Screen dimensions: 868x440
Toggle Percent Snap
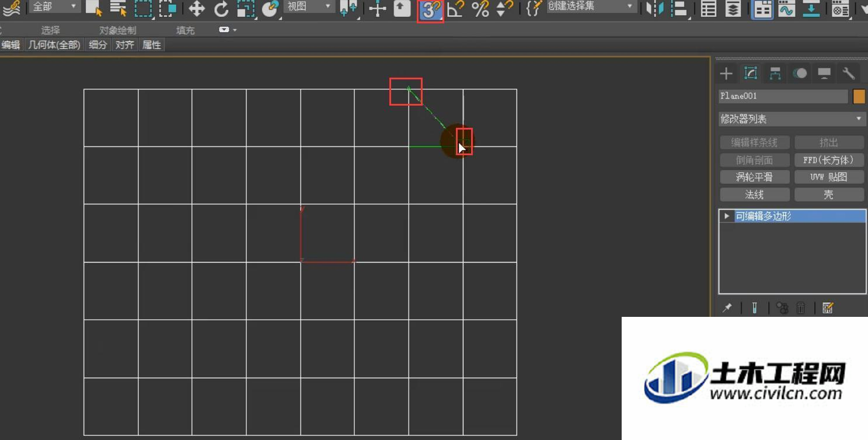tap(480, 8)
